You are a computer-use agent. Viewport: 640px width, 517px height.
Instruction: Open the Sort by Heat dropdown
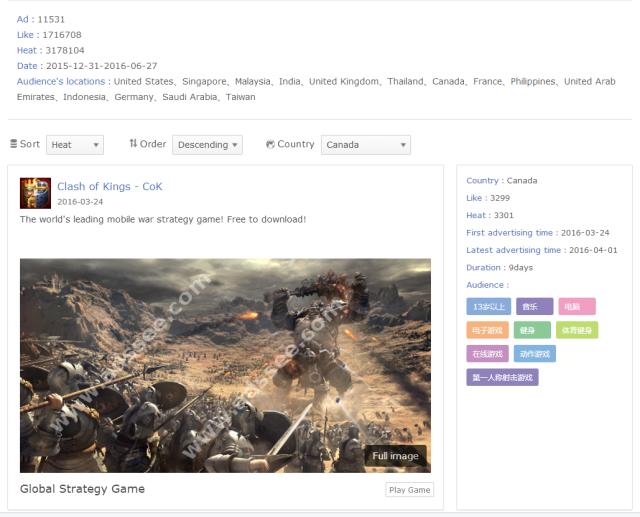(75, 145)
